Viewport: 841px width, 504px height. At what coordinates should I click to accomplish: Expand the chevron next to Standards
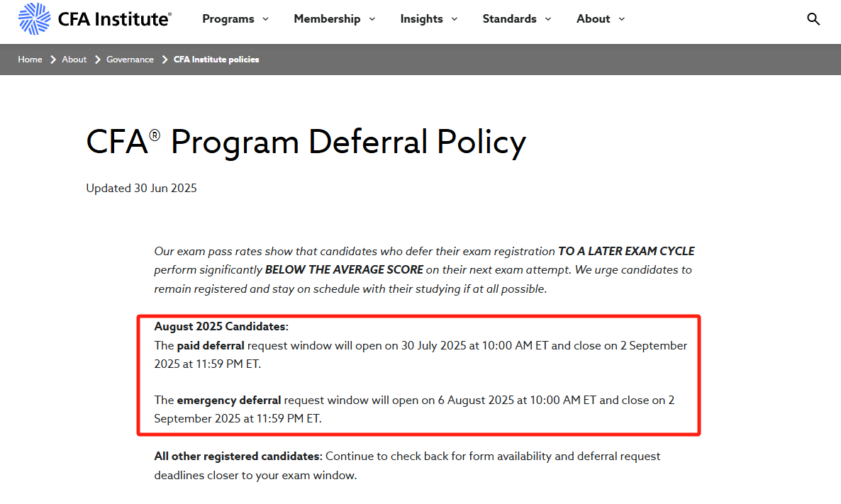click(548, 19)
